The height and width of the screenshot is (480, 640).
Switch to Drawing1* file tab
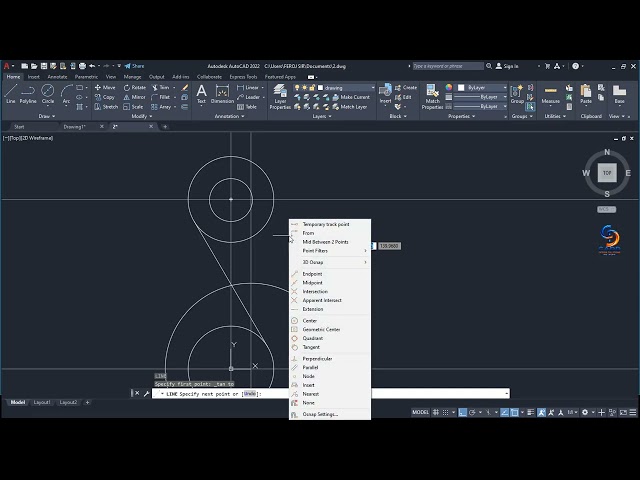74,127
